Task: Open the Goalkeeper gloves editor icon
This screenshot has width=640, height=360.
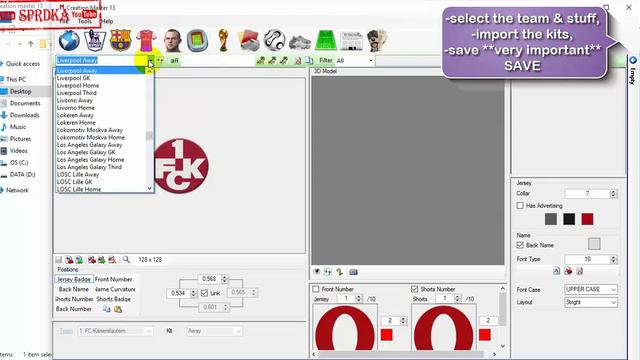Action: pyautogui.click(x=376, y=40)
